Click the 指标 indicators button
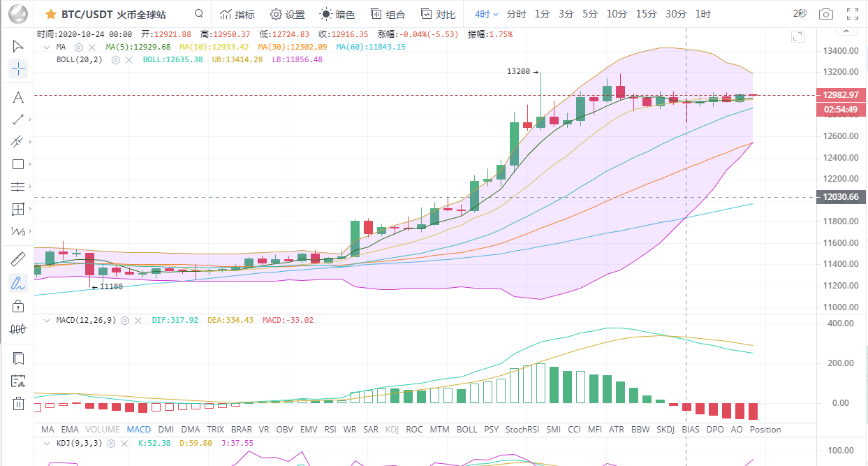This screenshot has width=868, height=466. pos(237,14)
